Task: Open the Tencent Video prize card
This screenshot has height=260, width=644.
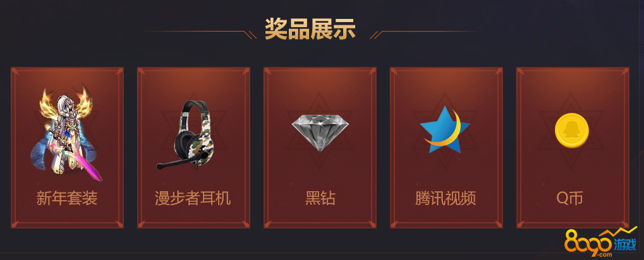Action: click(x=446, y=148)
